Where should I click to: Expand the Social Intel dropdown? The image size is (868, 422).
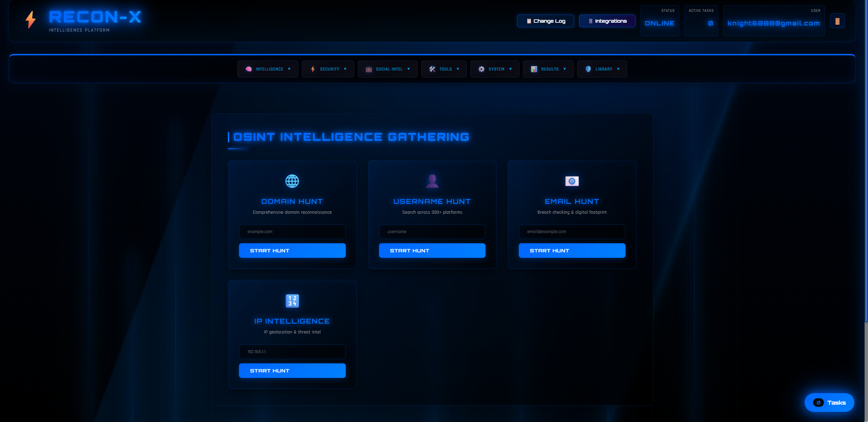(x=388, y=69)
